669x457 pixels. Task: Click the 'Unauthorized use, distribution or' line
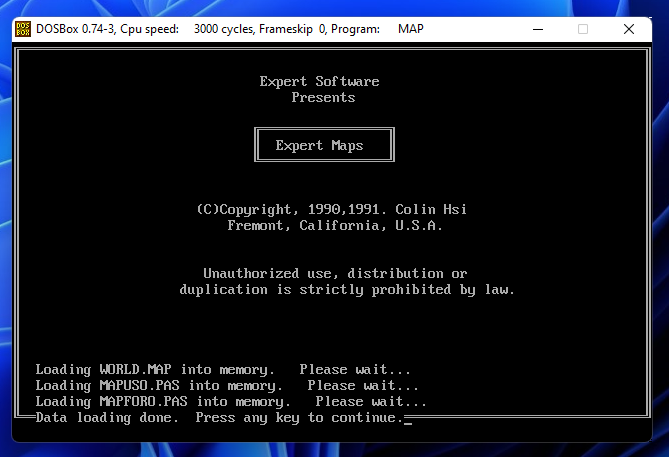(335, 273)
